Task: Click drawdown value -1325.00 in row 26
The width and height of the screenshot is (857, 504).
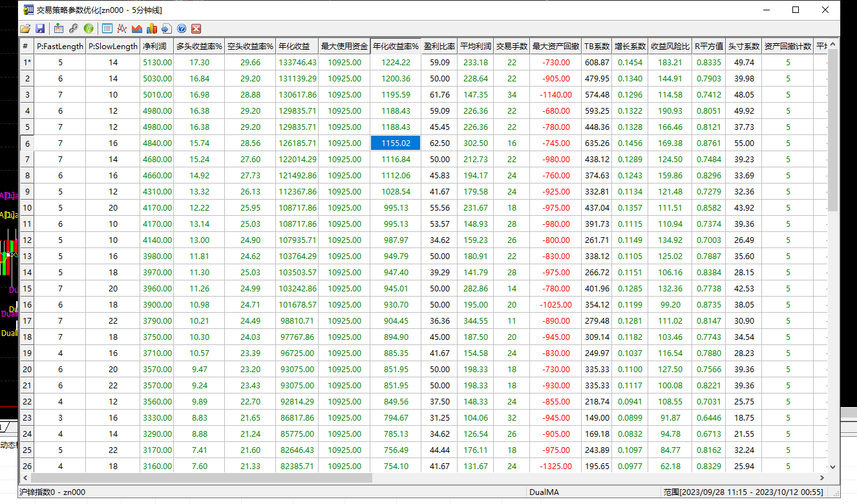Action: pos(556,466)
